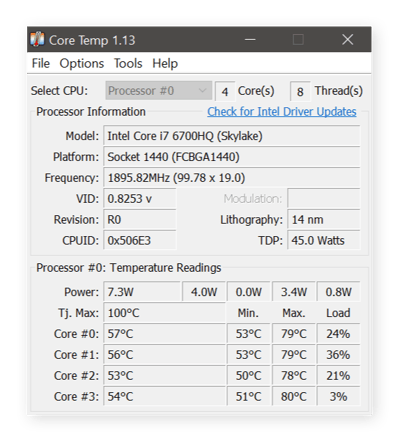Viewport: 400px width, 441px height.
Task: Select the Socket 1440 (FCBGA1440) platform value
Action: pyautogui.click(x=232, y=157)
